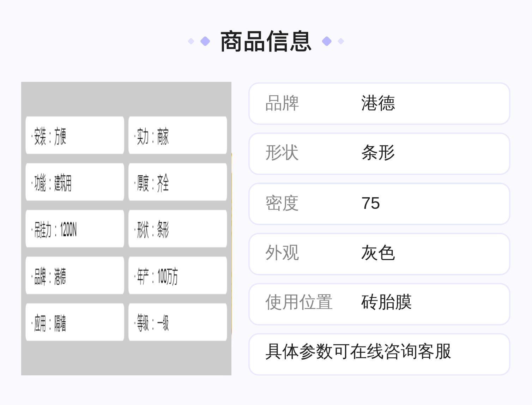
Task: Select the 形状 条形 row
Action: pos(379,153)
